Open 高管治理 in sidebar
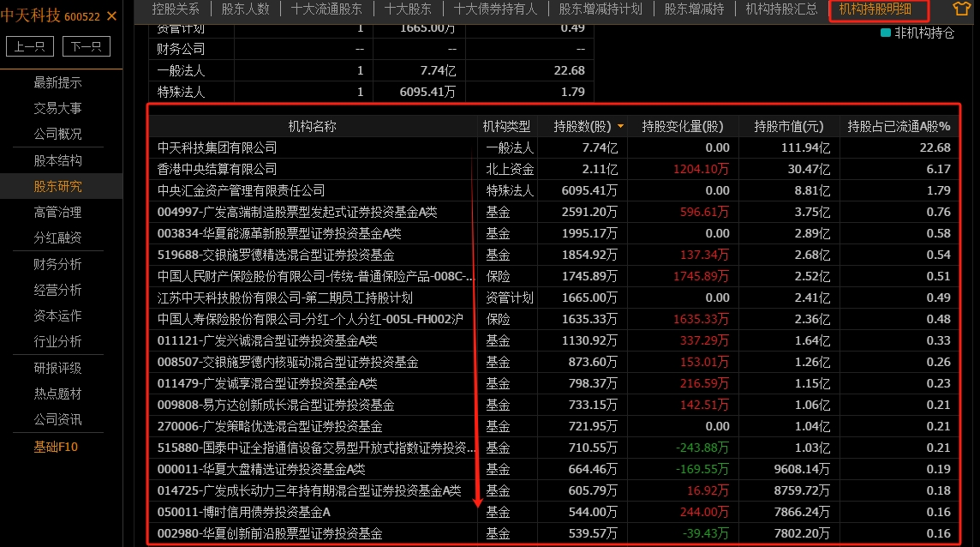 (57, 212)
